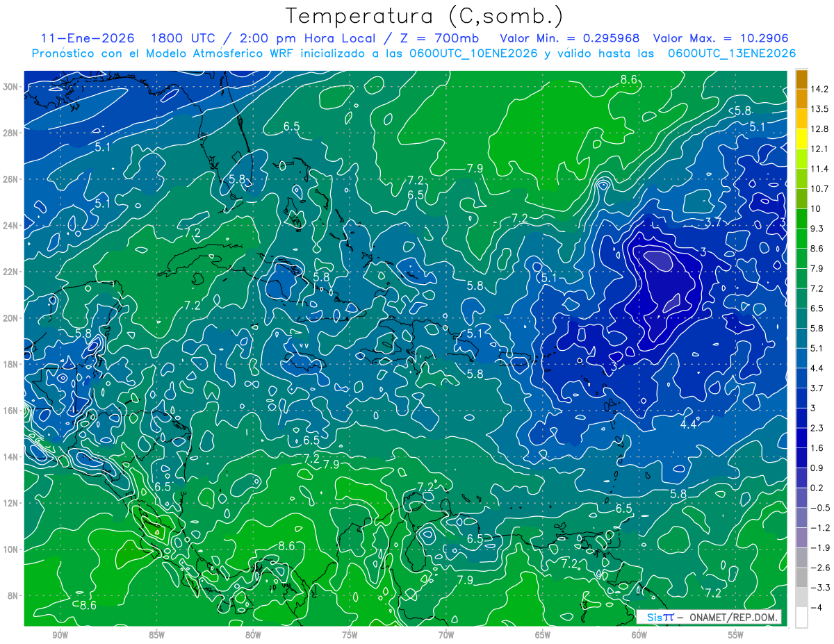Click the latitude axis label "30N"
The height and width of the screenshot is (644, 834).
(11, 87)
